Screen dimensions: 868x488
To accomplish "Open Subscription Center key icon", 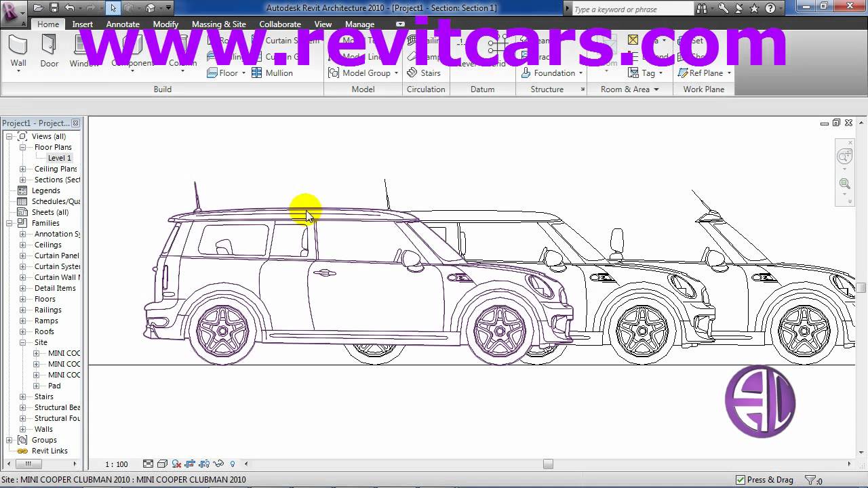I will 723,8.
